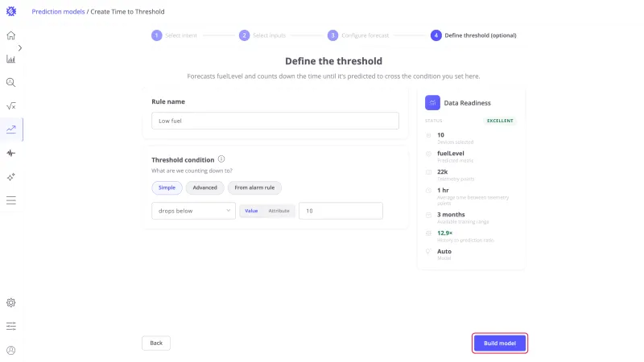Go to step 2 Select inputs

262,35
